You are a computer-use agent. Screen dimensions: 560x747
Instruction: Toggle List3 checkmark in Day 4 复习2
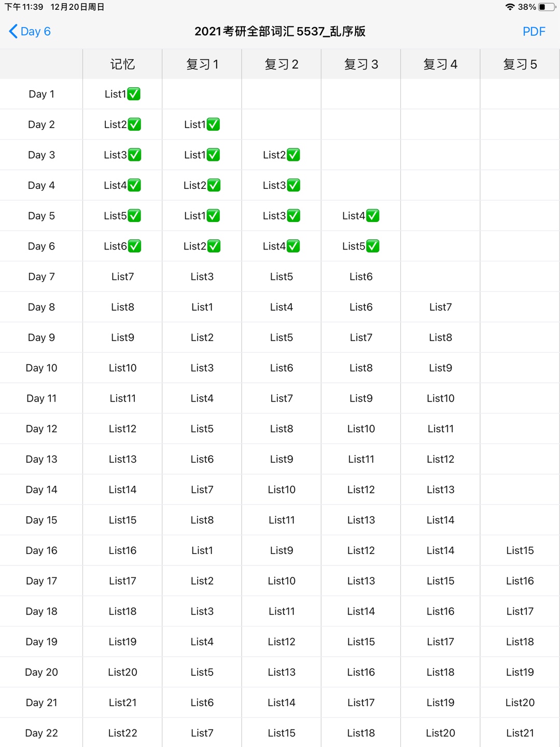tap(293, 185)
